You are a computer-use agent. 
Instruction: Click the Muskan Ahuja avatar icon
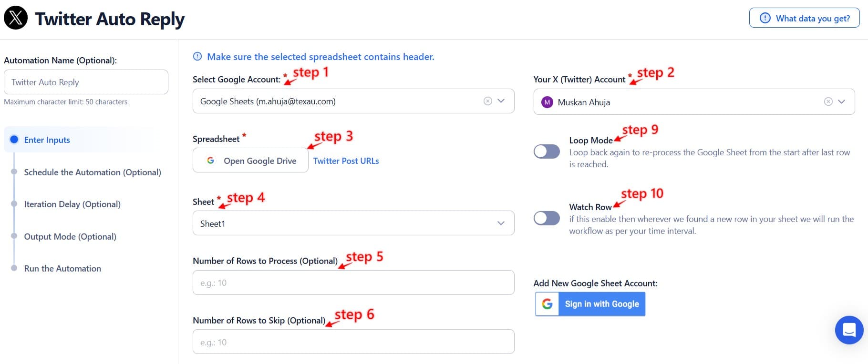pos(548,102)
